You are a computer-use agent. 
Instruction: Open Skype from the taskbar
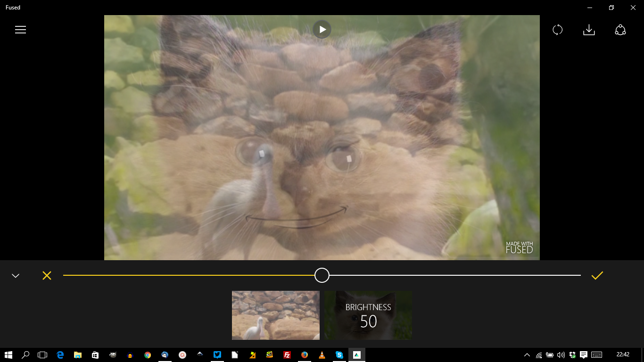pos(339,355)
